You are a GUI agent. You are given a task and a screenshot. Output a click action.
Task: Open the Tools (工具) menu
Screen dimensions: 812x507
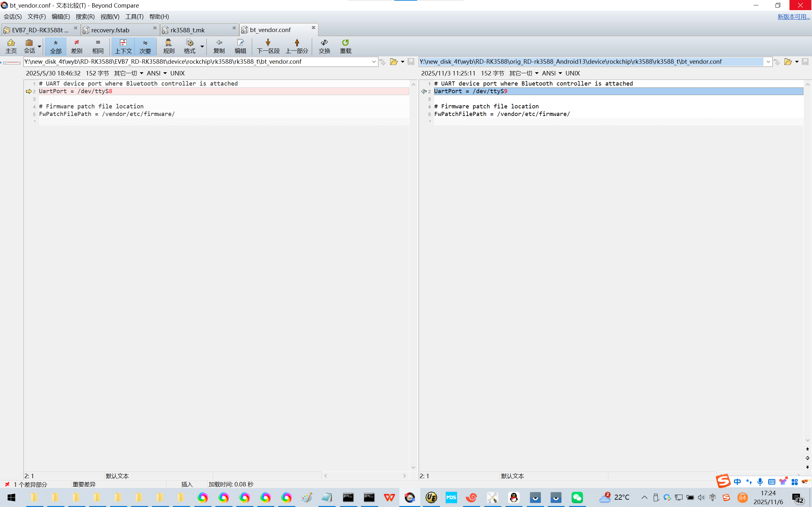[x=134, y=16]
